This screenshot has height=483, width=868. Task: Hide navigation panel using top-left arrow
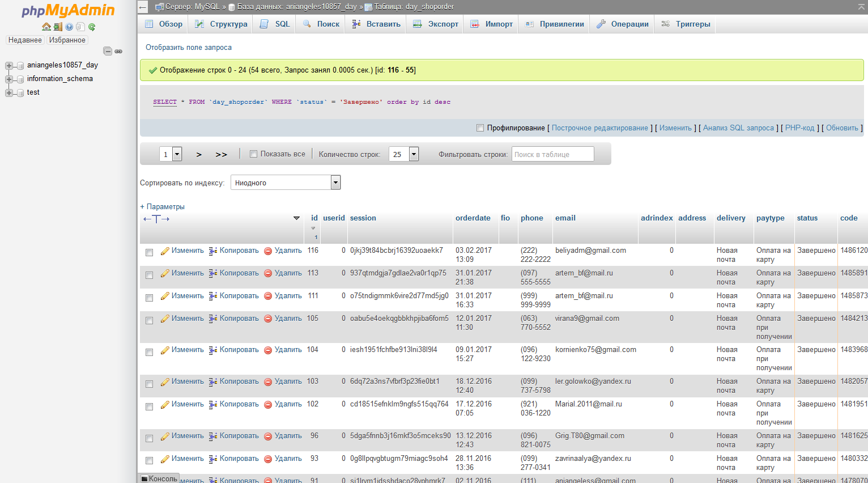tap(143, 7)
